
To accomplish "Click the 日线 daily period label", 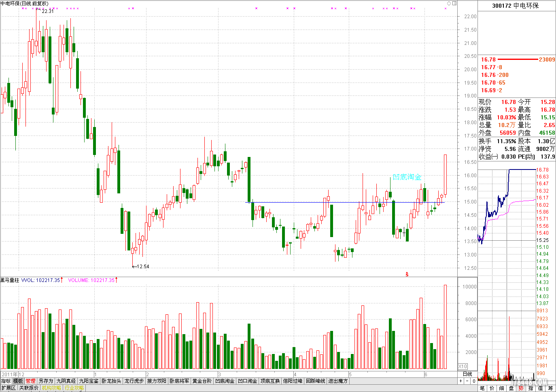I will 467,374.
